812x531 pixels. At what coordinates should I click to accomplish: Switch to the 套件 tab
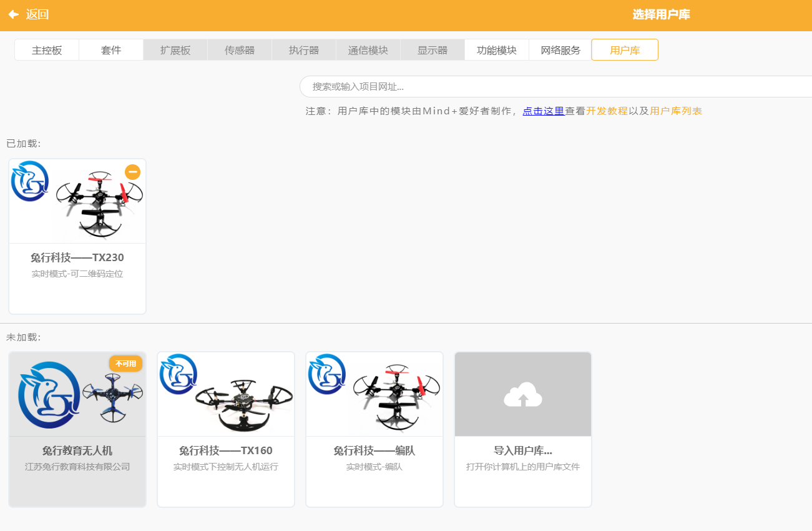tap(111, 50)
